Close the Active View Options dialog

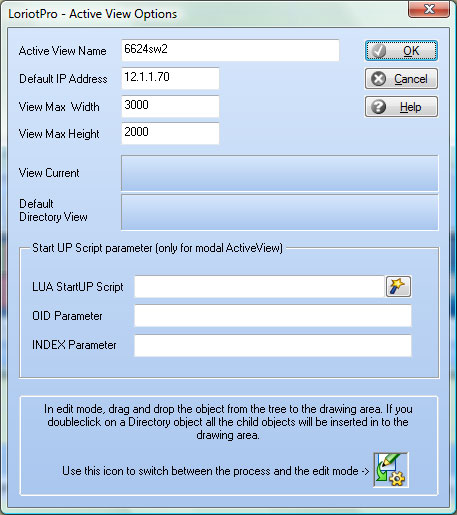point(429,9)
